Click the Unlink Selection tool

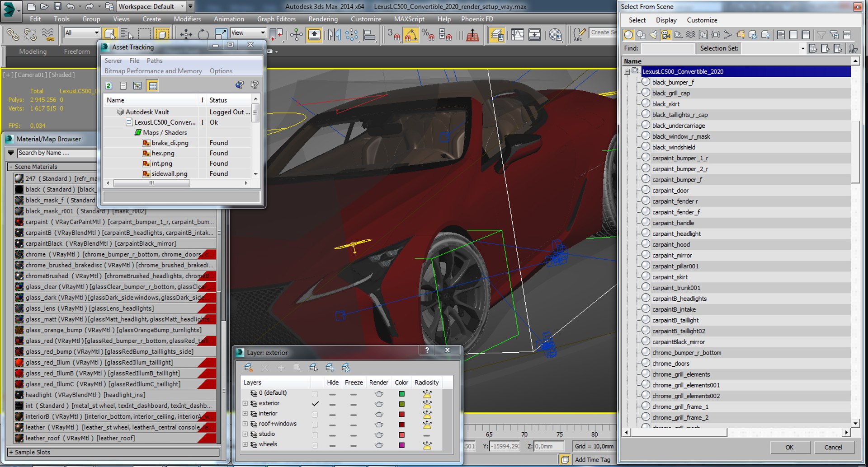click(30, 34)
